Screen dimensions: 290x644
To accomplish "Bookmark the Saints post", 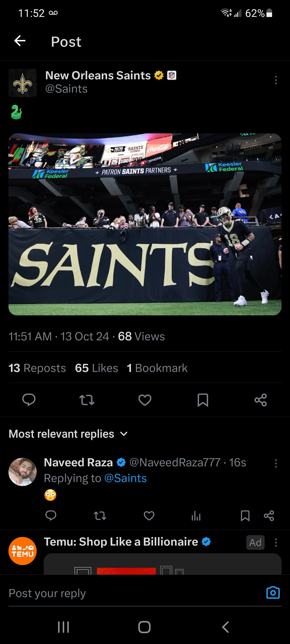I will (203, 399).
